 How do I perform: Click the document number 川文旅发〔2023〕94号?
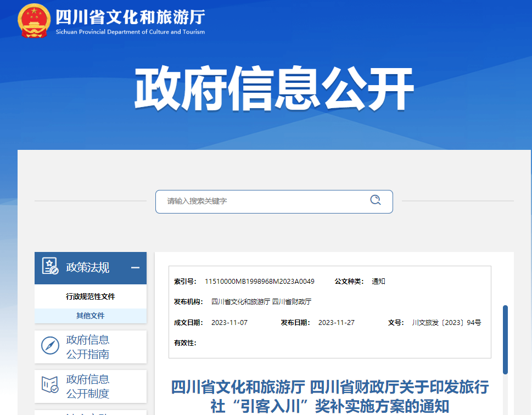446,323
